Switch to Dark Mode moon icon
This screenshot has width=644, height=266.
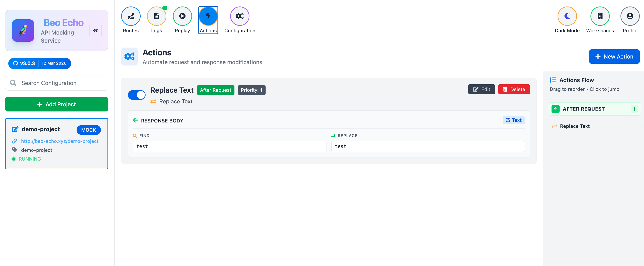pyautogui.click(x=567, y=16)
